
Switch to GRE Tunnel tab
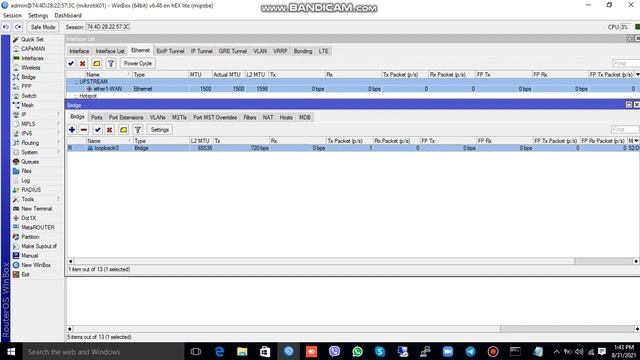click(233, 51)
